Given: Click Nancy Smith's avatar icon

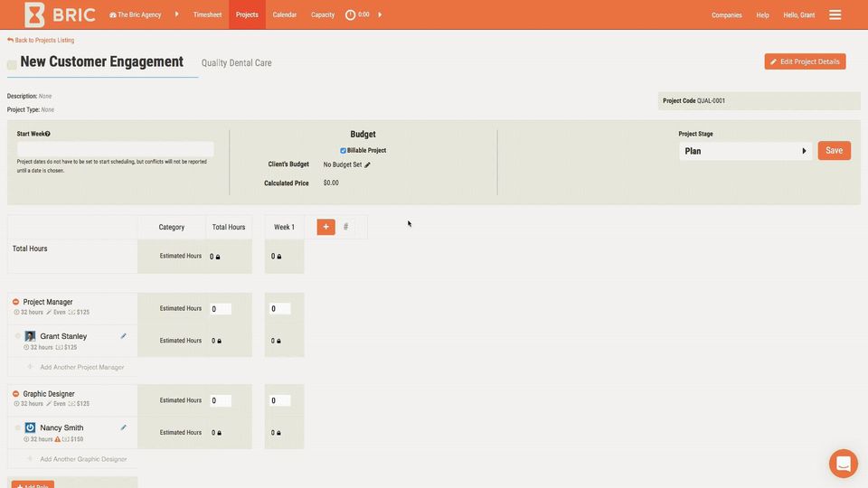Looking at the screenshot, I should tap(31, 427).
